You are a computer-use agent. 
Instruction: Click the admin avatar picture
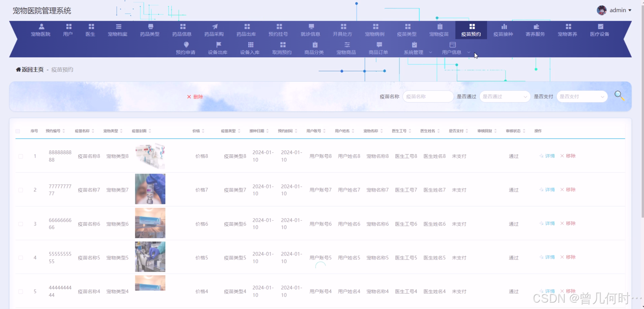click(x=602, y=10)
